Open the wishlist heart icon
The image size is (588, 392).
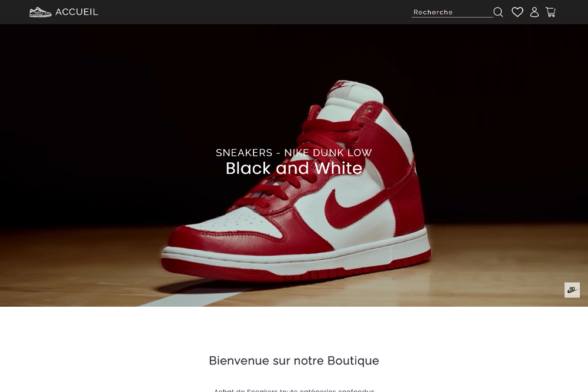517,12
